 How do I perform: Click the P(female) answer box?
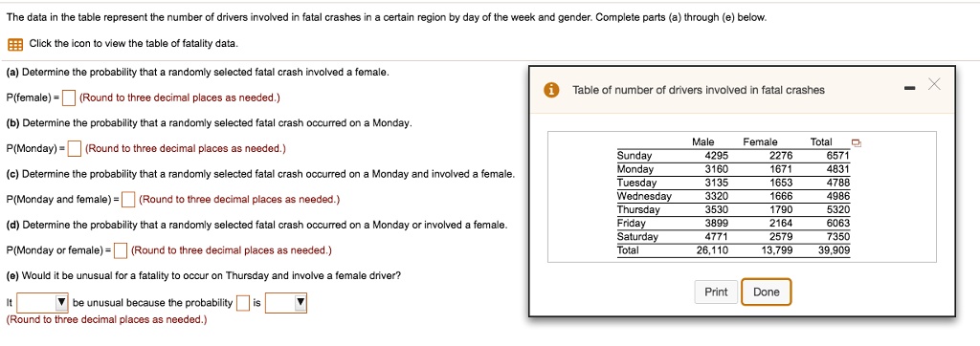(70, 97)
